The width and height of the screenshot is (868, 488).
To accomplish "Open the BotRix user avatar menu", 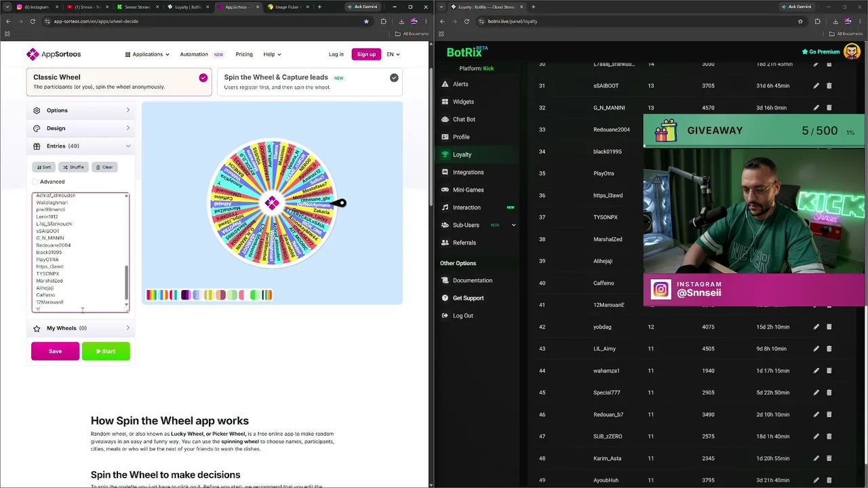I will tap(851, 52).
